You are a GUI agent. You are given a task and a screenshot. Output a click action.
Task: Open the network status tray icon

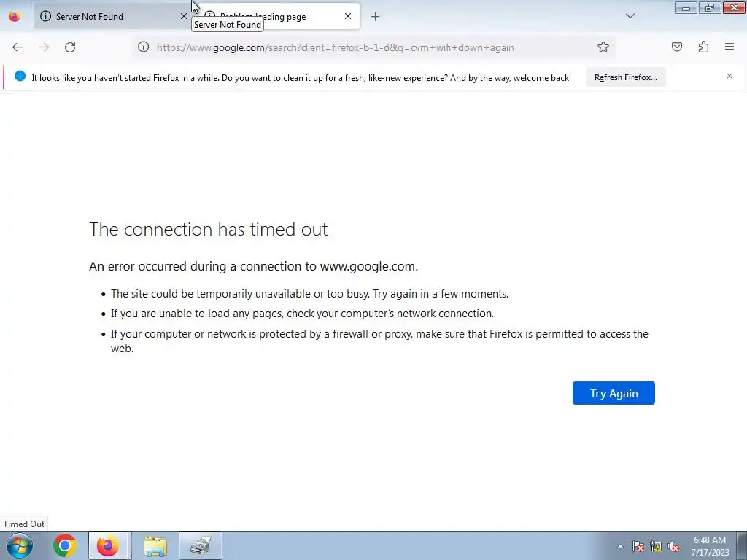tap(656, 547)
